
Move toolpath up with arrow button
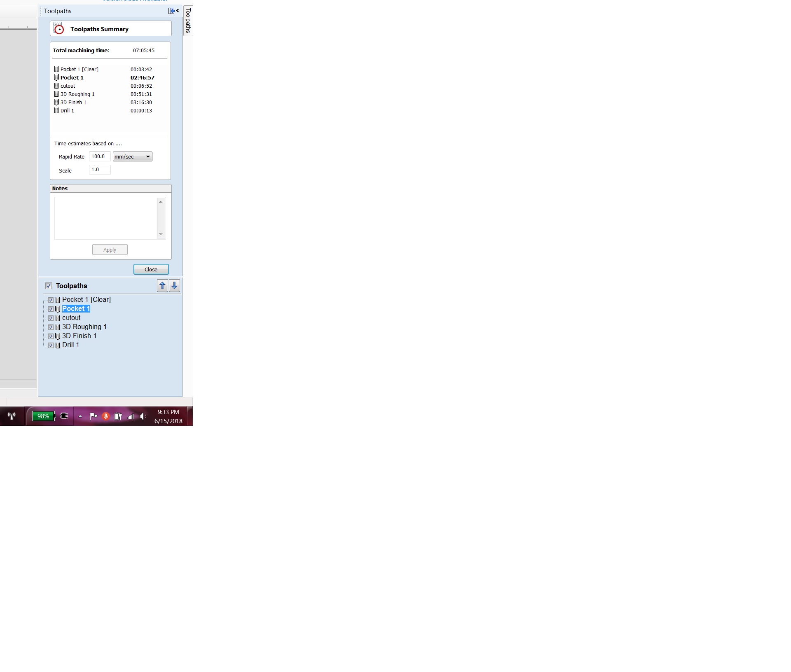tap(162, 286)
